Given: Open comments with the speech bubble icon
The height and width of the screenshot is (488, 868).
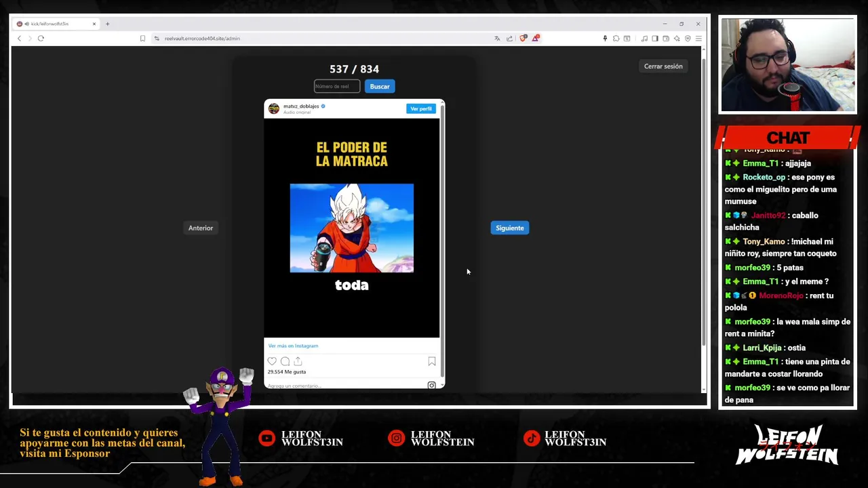Looking at the screenshot, I should click(x=285, y=361).
